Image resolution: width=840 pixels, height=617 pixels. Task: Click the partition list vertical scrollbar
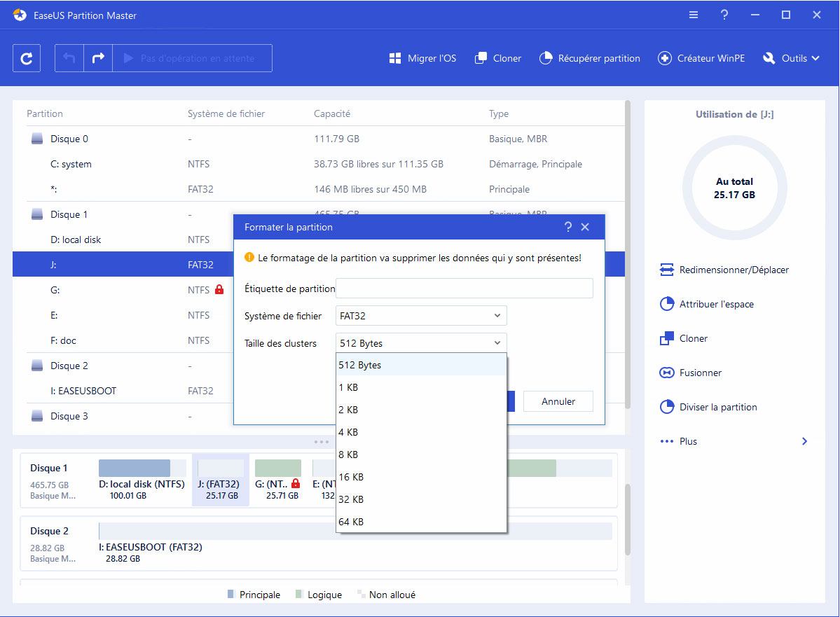(627, 254)
